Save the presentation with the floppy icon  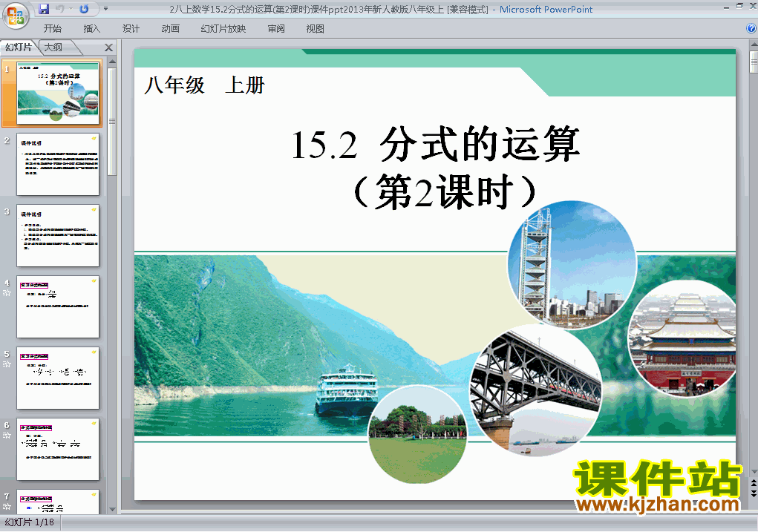click(x=44, y=9)
